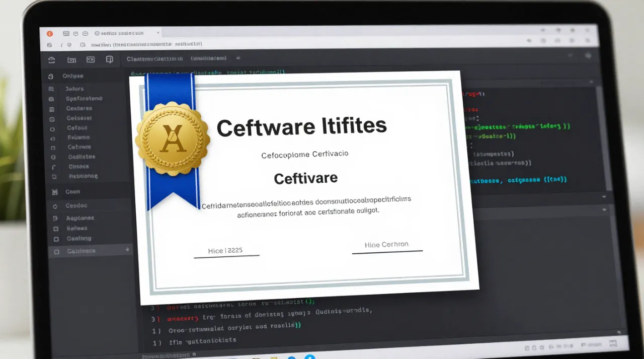Select the "Chkads" sidebar row
The width and height of the screenshot is (644, 359).
79,167
